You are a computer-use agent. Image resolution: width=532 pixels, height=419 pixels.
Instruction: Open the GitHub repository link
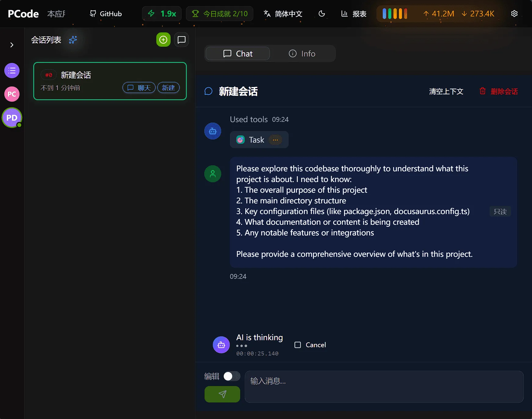tap(105, 14)
